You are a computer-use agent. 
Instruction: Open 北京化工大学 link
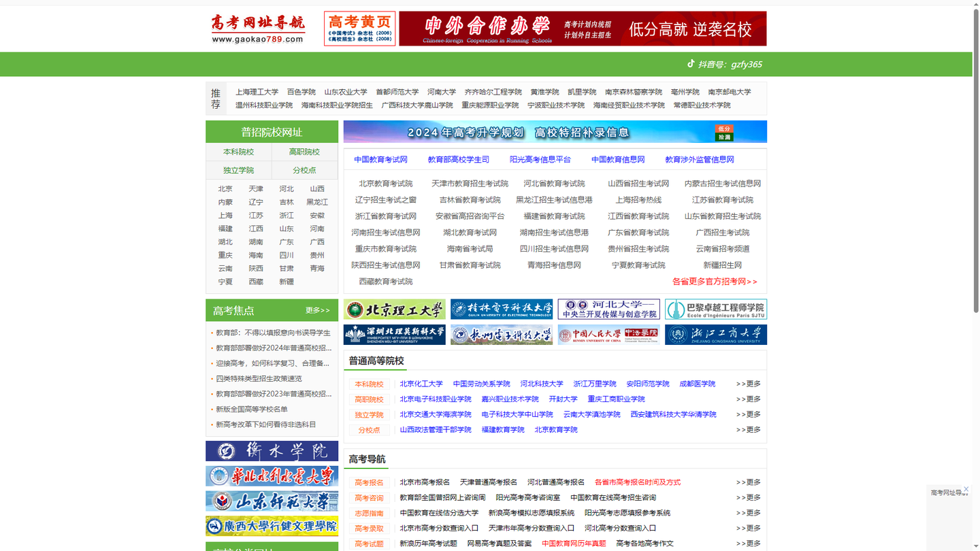coord(421,384)
